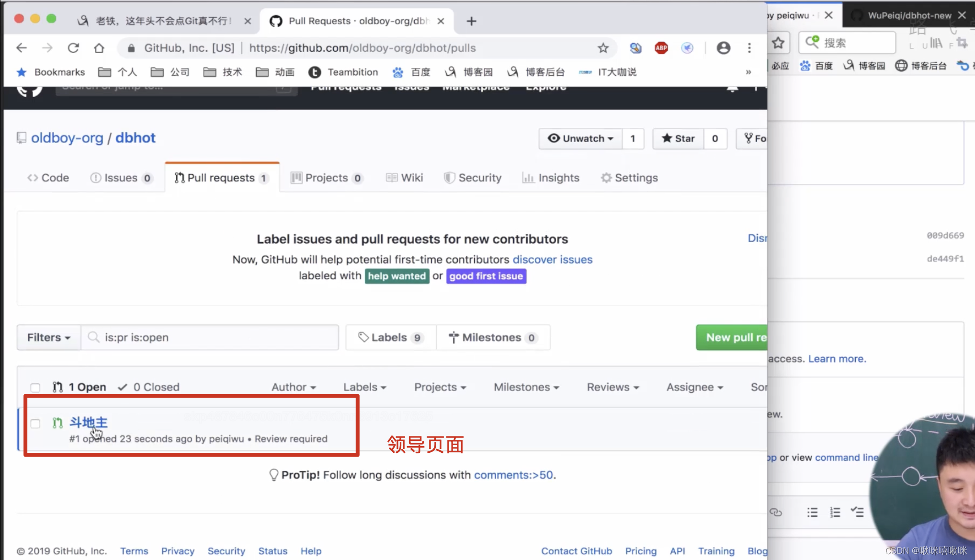
Task: Open the browser home icon
Action: 99,48
